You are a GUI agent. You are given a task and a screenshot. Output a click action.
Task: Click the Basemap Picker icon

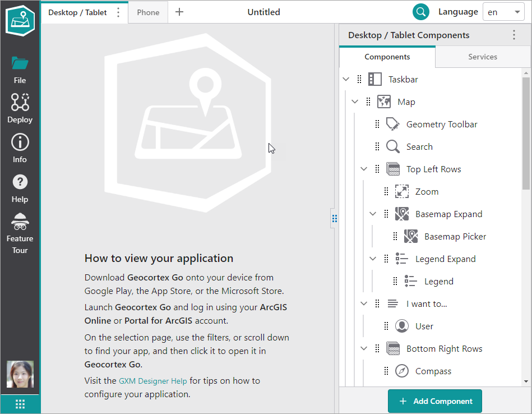[x=410, y=236]
